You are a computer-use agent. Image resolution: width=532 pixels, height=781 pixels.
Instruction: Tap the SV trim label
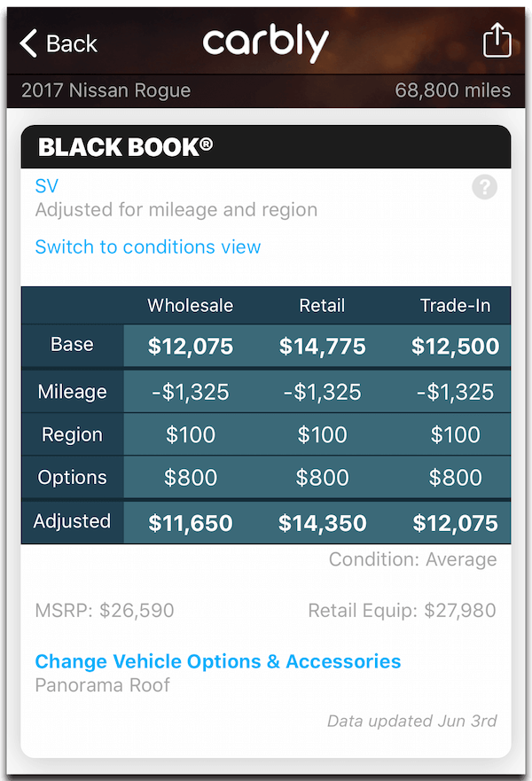tap(47, 186)
